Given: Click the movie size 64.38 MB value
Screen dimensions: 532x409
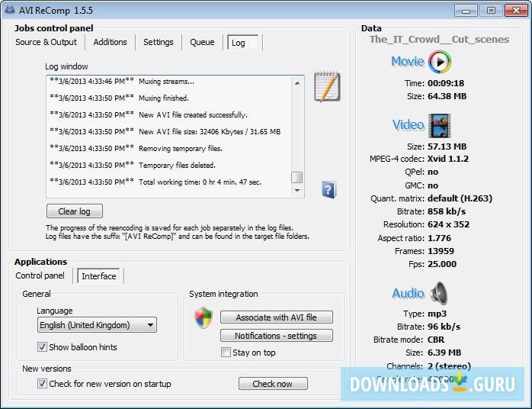Looking at the screenshot, I should tap(447, 96).
